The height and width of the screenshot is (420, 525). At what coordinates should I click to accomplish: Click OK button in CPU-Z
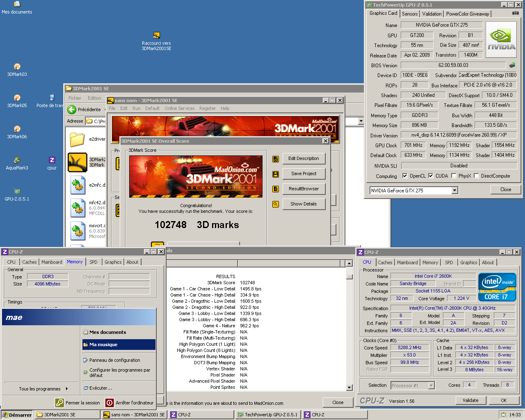[x=504, y=400]
